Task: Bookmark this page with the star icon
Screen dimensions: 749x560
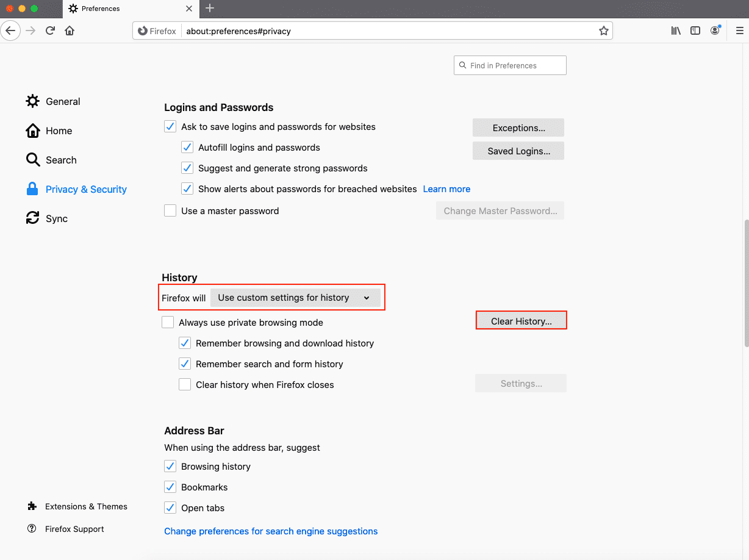Action: click(x=603, y=31)
